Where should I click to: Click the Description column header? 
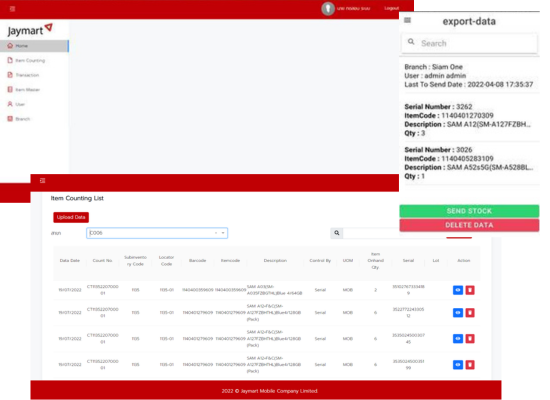(x=275, y=261)
